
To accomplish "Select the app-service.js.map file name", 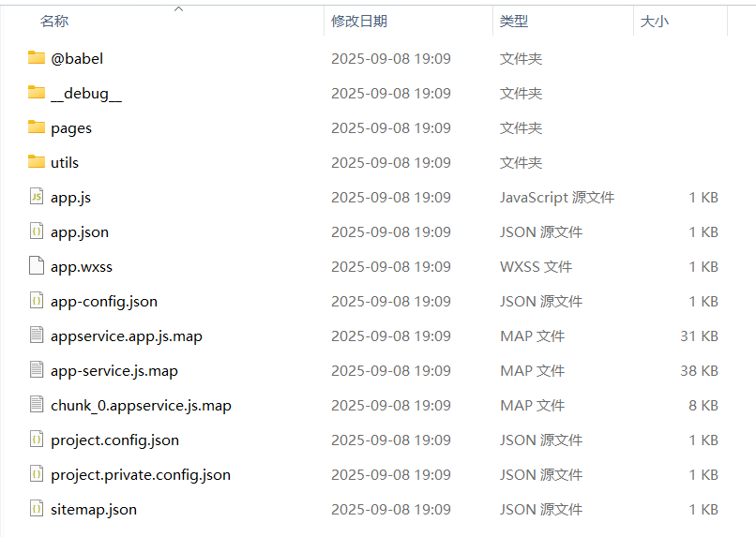I will click(x=114, y=370).
